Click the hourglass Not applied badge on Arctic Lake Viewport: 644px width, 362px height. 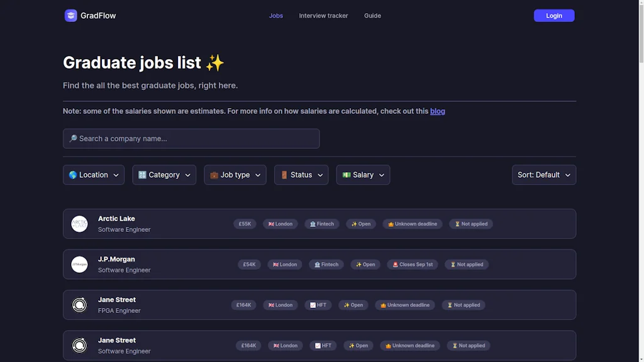[x=470, y=223]
